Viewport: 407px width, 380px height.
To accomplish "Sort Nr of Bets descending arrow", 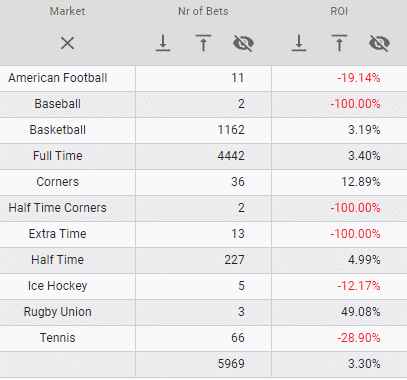I will (x=163, y=43).
